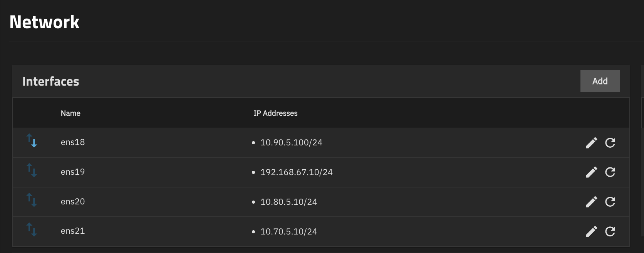This screenshot has width=644, height=253.
Task: Add a new network interface
Action: click(600, 81)
